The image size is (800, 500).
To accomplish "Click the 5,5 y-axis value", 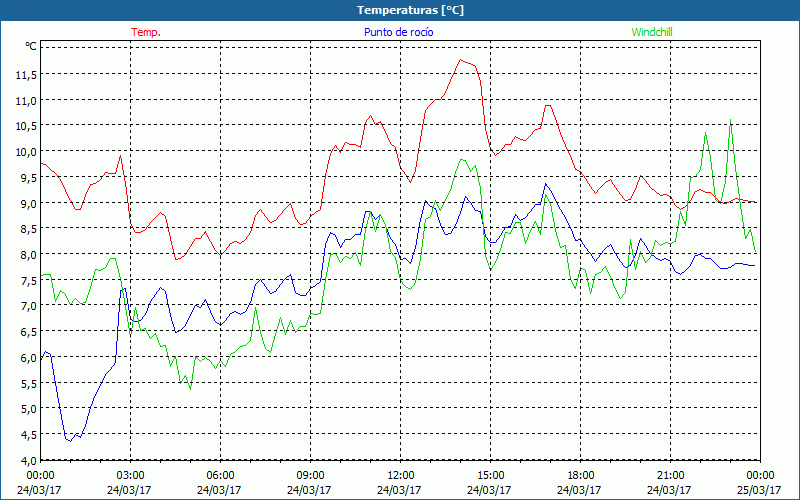I will coord(29,384).
